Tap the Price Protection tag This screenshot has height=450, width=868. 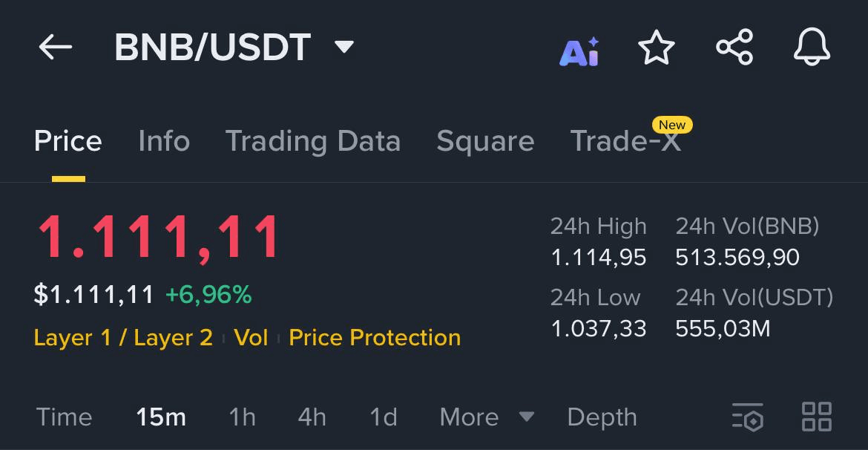[x=375, y=338]
